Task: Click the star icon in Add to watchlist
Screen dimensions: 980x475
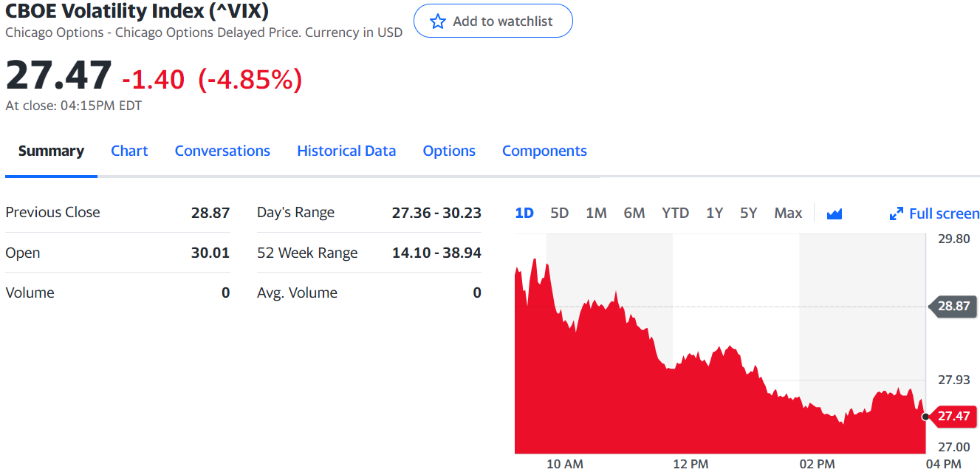Action: point(438,21)
